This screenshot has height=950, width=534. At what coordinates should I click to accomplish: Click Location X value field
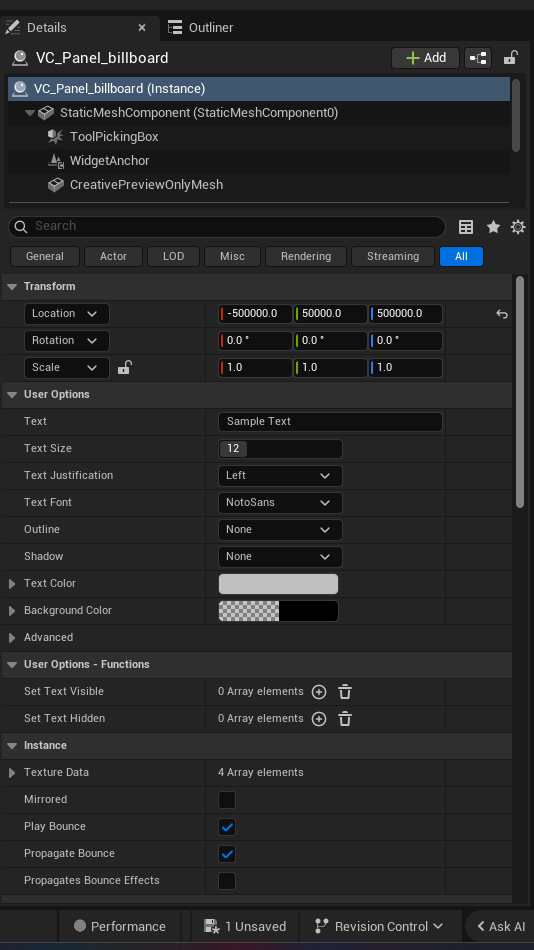255,314
